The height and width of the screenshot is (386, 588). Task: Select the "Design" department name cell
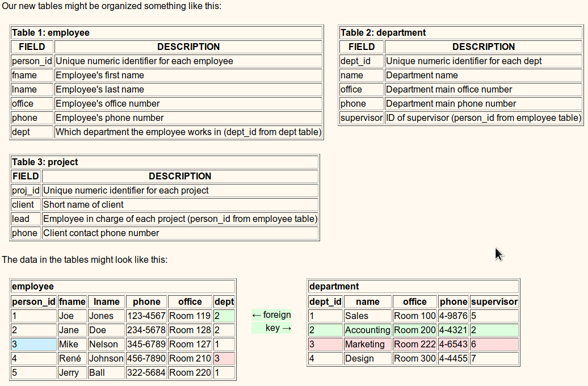point(367,359)
